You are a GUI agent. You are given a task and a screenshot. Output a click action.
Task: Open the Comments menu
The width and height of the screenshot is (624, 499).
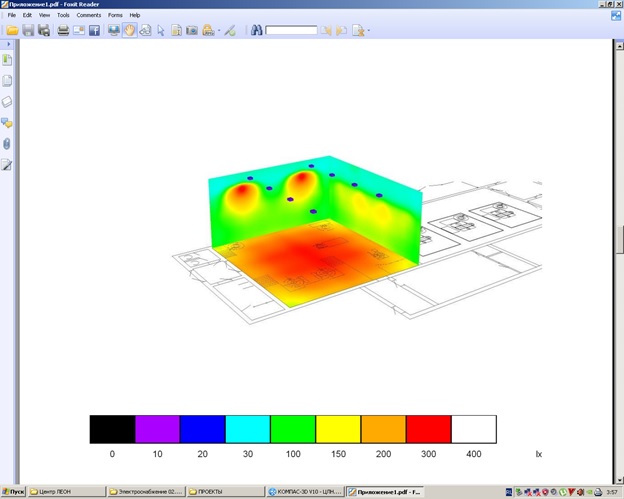tap(89, 15)
